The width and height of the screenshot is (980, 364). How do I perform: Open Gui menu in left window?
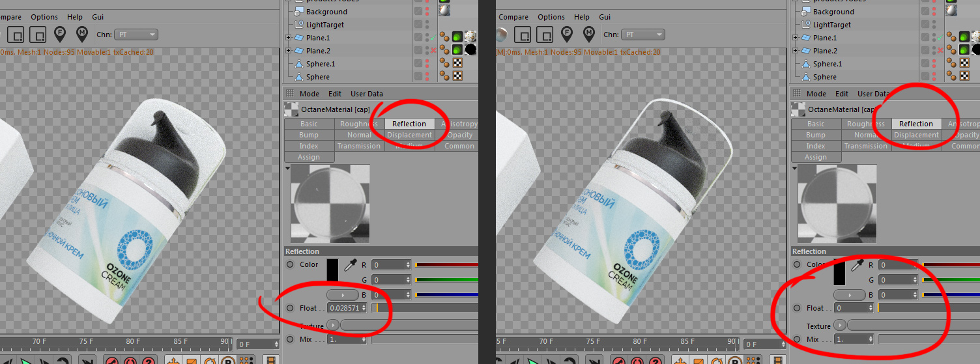[x=98, y=17]
